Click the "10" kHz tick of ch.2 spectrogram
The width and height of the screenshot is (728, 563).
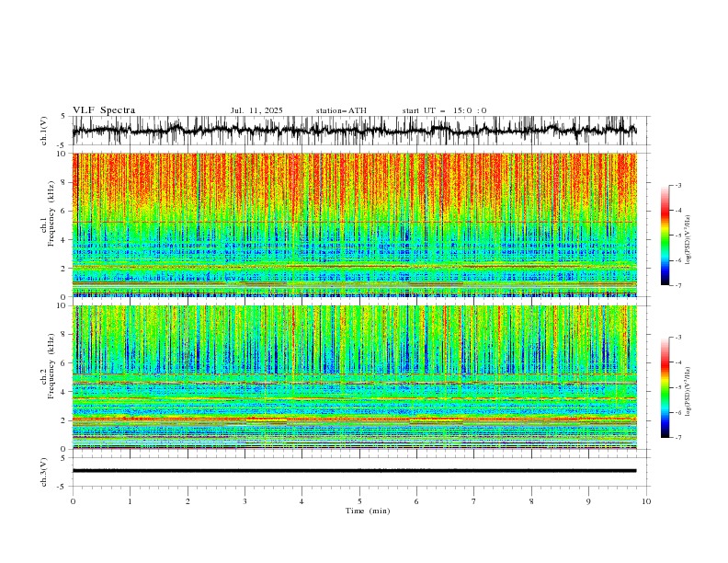click(x=62, y=305)
